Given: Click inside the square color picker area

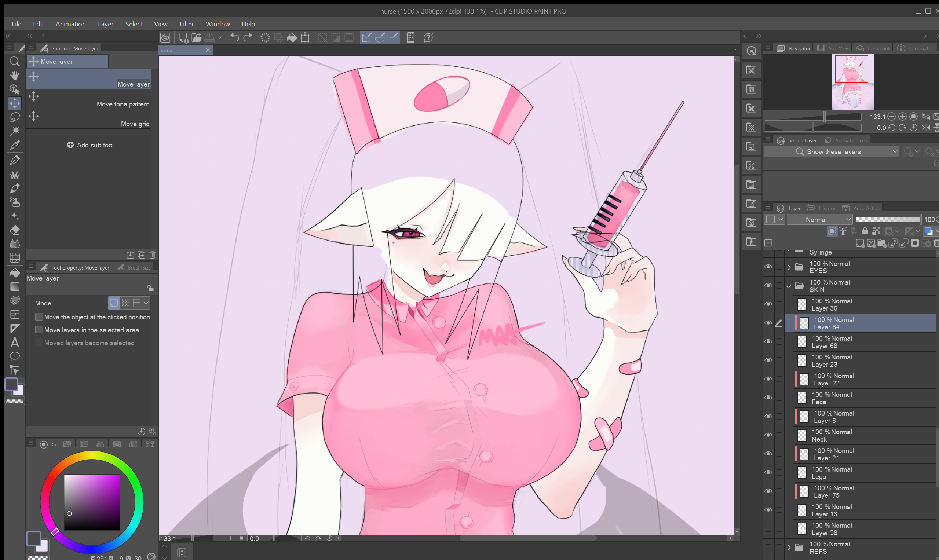Looking at the screenshot, I should pos(92,502).
